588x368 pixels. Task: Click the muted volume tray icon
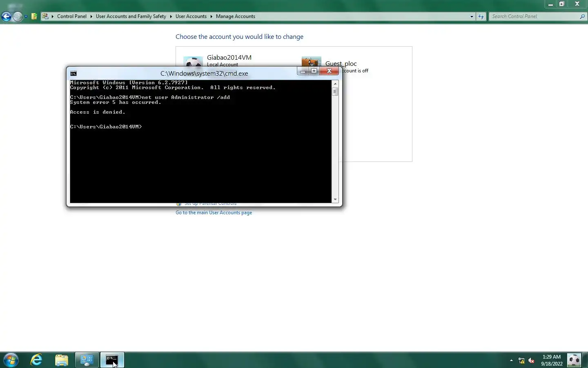[x=531, y=361]
